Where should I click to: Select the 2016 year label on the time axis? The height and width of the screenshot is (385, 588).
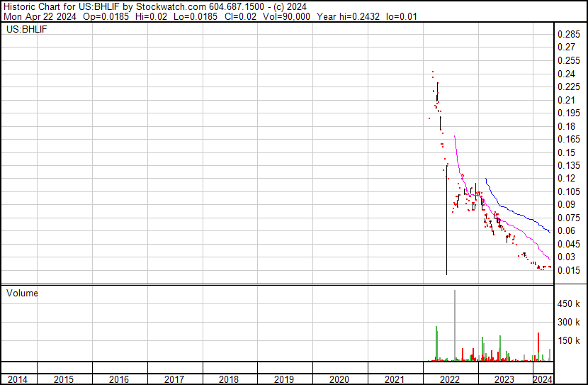[x=119, y=379]
